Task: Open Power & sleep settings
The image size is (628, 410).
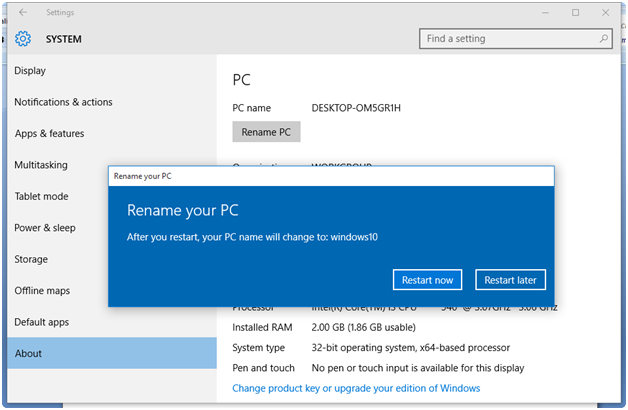Action: (x=45, y=228)
